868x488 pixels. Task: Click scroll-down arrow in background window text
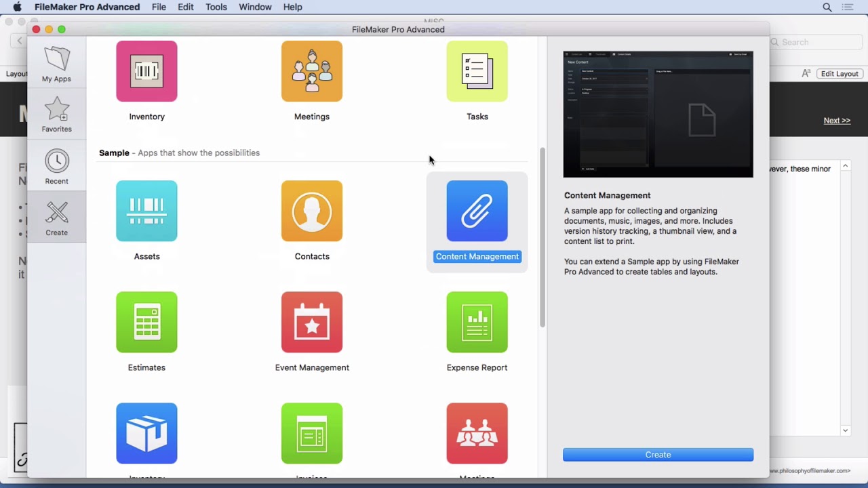[845, 430]
